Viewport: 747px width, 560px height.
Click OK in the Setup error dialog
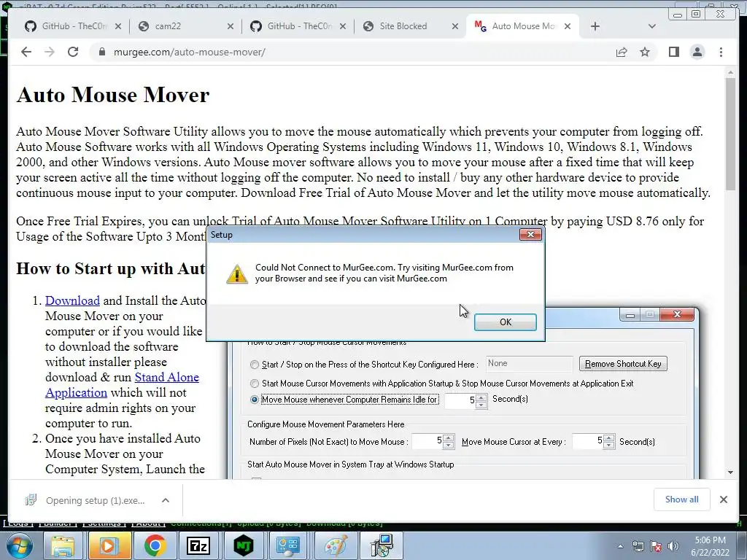[x=505, y=322]
